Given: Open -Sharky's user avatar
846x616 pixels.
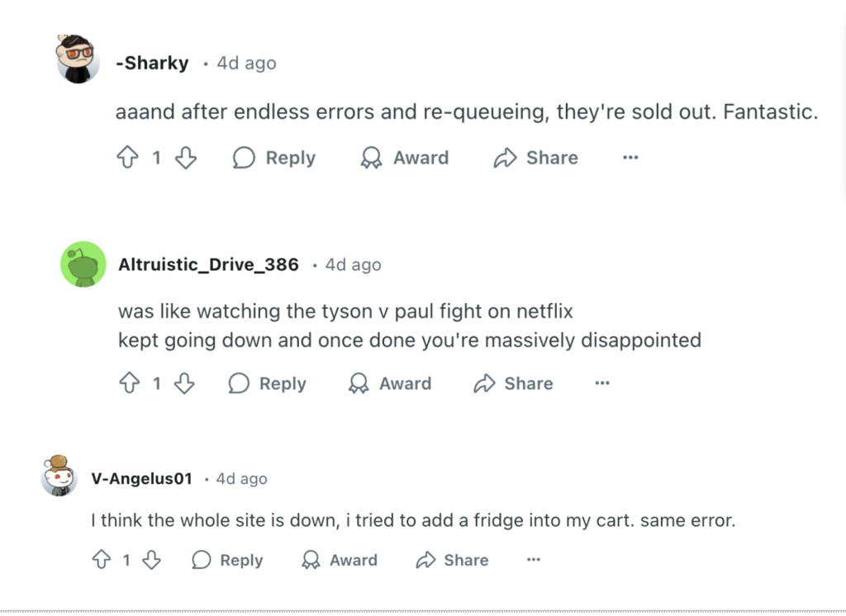Looking at the screenshot, I should click(x=78, y=59).
